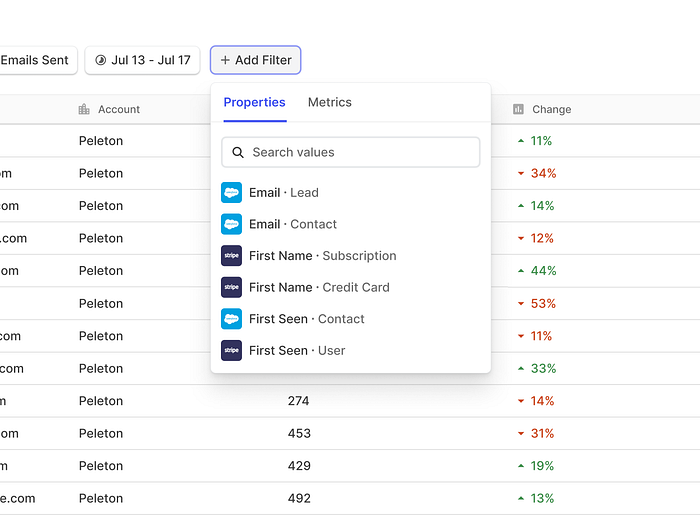Image resolution: width=700 pixels, height=525 pixels.
Task: Switch to the Metrics tab
Action: tap(329, 102)
